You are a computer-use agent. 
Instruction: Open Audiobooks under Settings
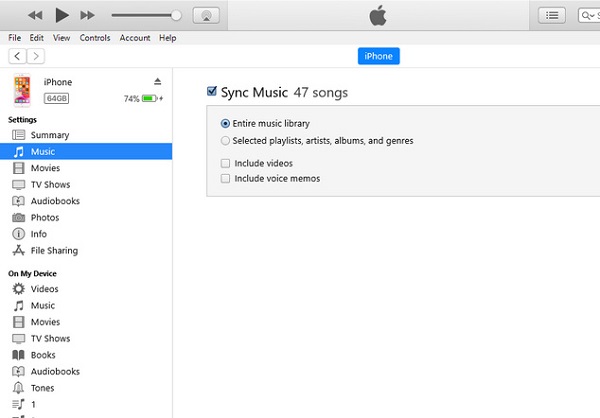click(x=86, y=201)
